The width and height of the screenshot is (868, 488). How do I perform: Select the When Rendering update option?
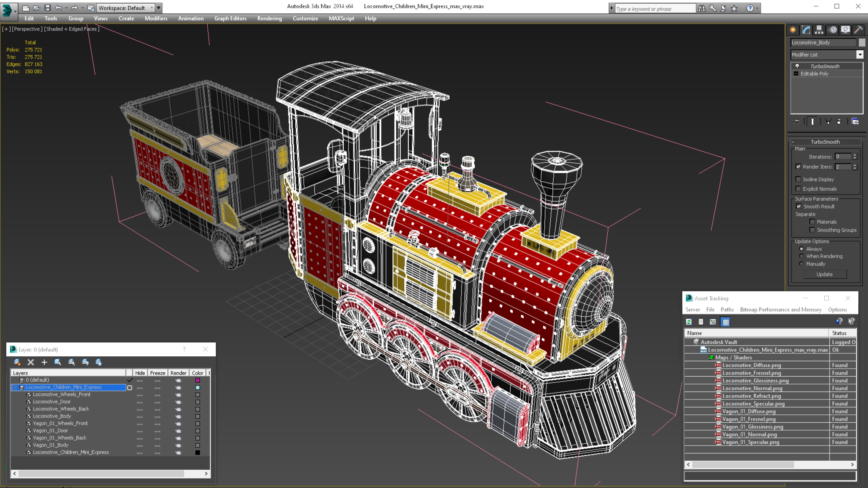pos(801,256)
